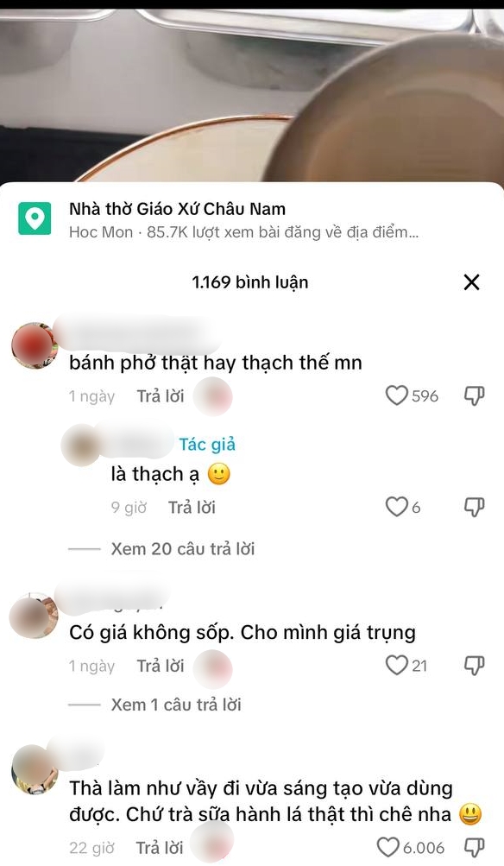Dislike the 'Có giá không sốp' comment

coord(474,666)
